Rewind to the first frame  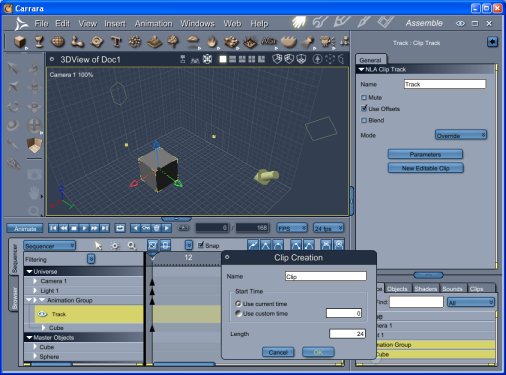(x=53, y=228)
